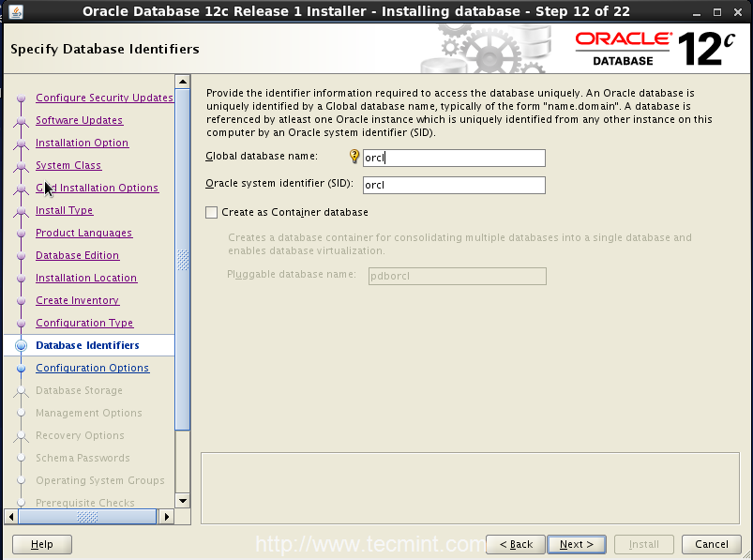Viewport: 753px width, 560px height.
Task: Open the Software Updates step
Action: coord(79,120)
